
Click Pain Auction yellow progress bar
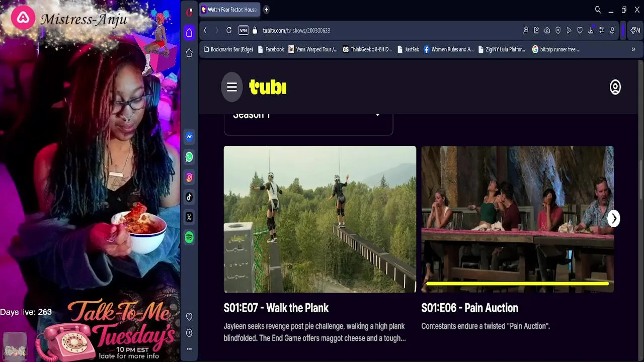[517, 284]
